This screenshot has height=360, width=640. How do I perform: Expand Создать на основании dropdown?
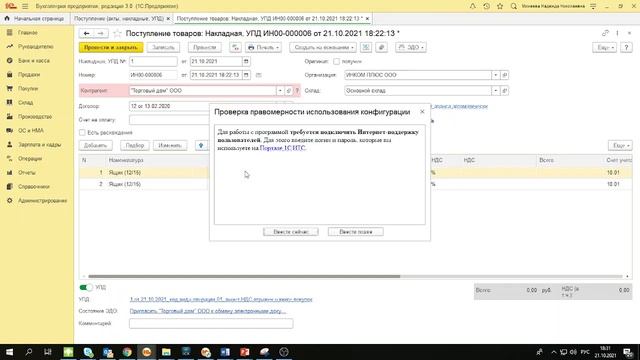click(x=322, y=47)
